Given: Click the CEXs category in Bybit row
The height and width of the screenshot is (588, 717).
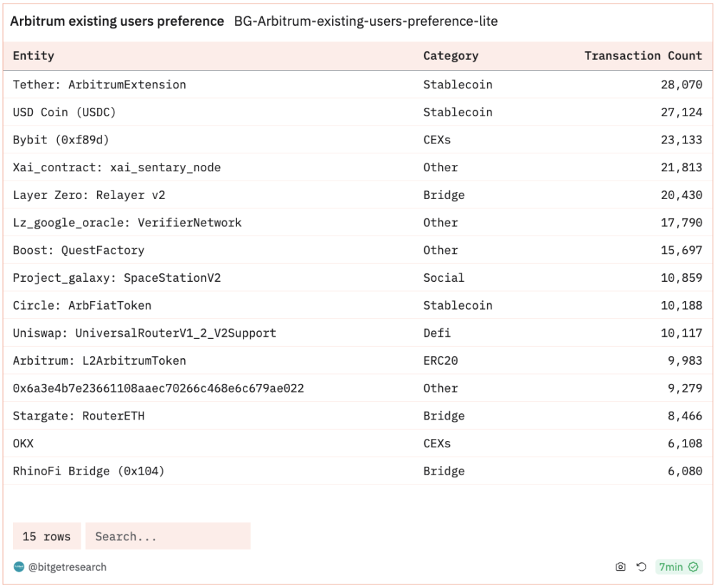Looking at the screenshot, I should pos(437,140).
